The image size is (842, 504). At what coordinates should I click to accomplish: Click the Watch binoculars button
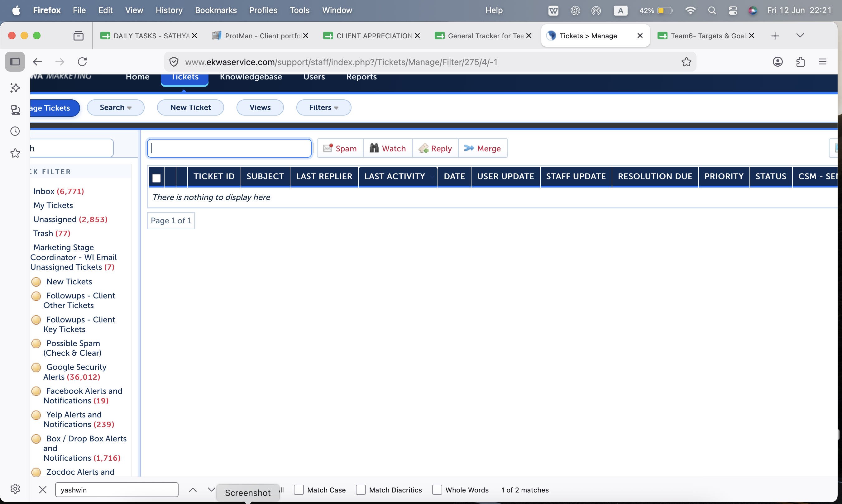click(388, 148)
